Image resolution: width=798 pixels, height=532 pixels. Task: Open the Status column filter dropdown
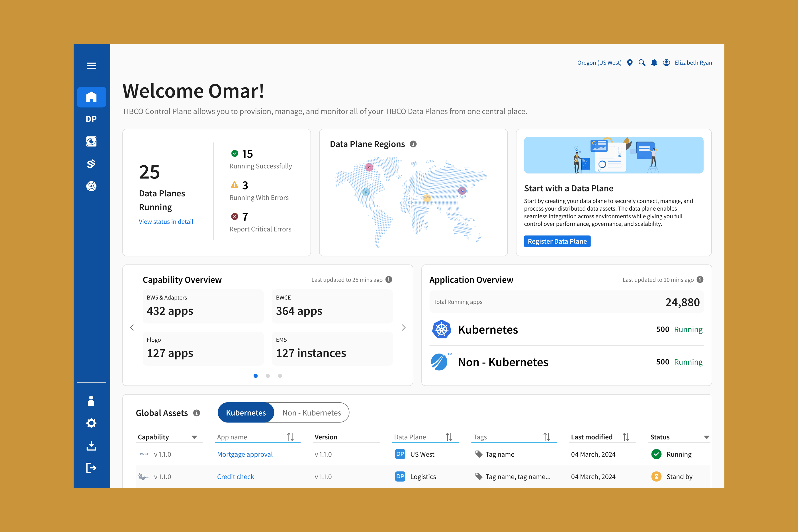(x=706, y=437)
